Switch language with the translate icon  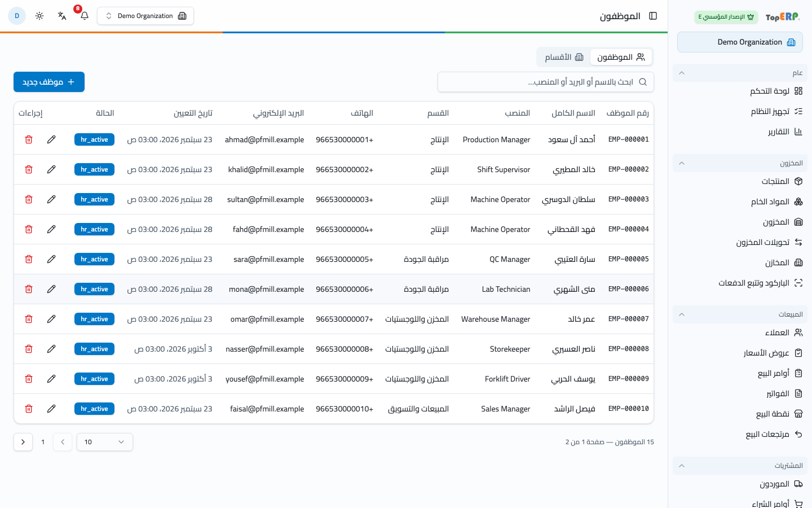(62, 16)
